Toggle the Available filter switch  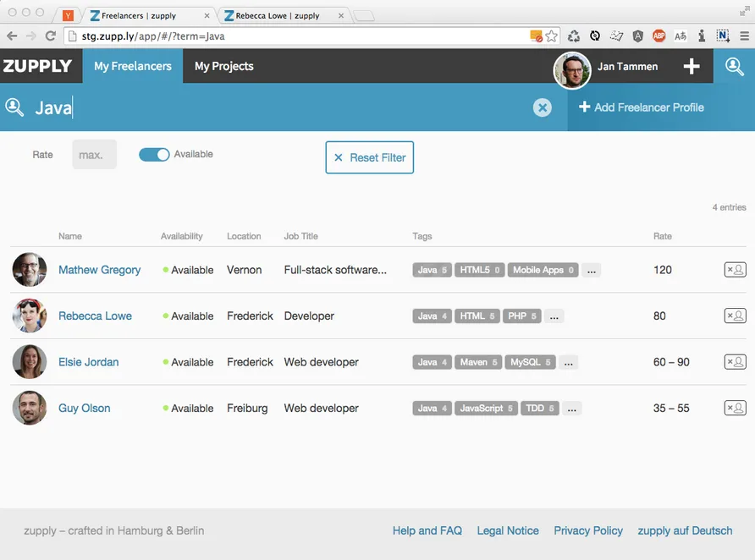[154, 155]
